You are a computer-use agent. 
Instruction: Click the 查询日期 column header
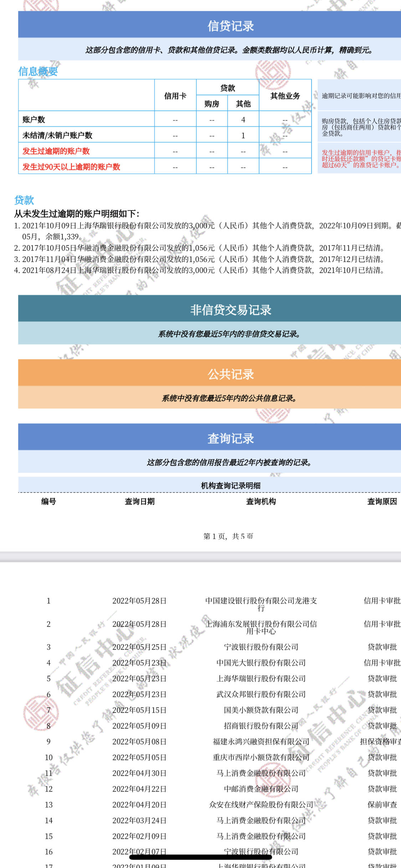point(139,502)
